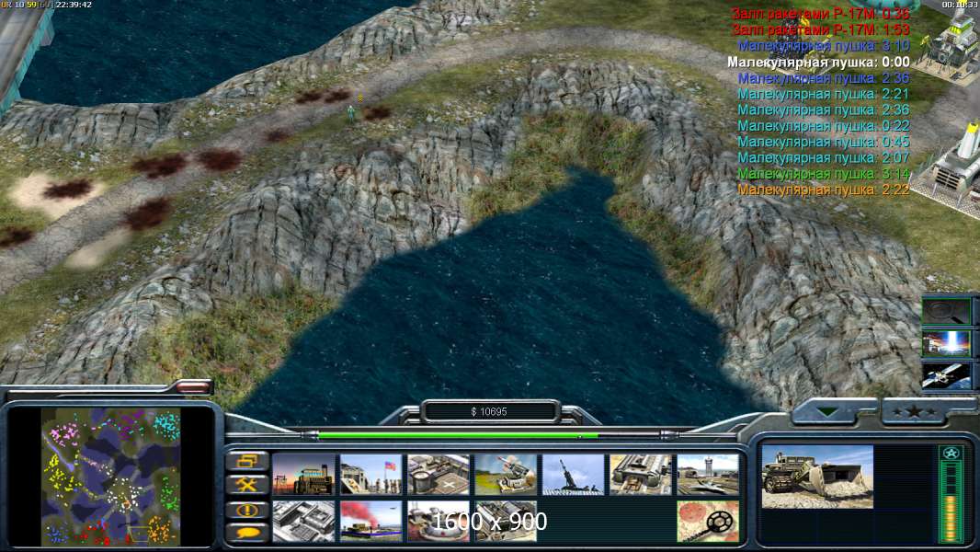The height and width of the screenshot is (552, 980).
Task: Place a beacon with exclamation mark button
Action: 247,510
